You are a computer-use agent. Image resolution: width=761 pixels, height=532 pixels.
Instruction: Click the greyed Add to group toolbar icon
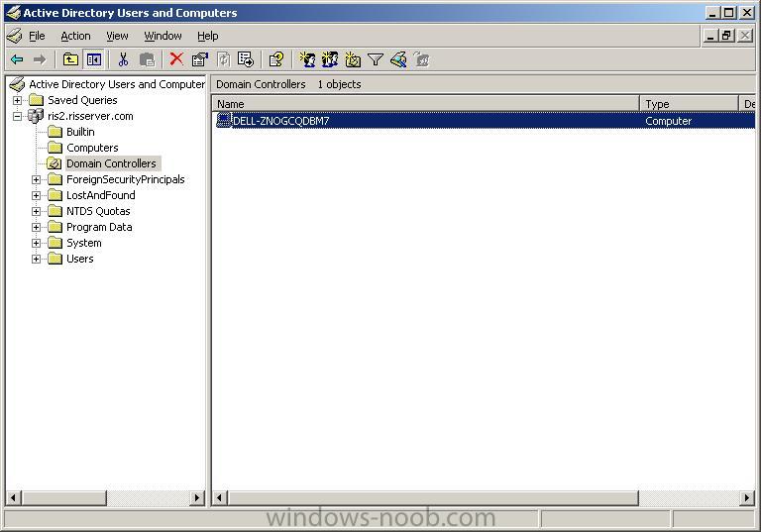pos(422,59)
